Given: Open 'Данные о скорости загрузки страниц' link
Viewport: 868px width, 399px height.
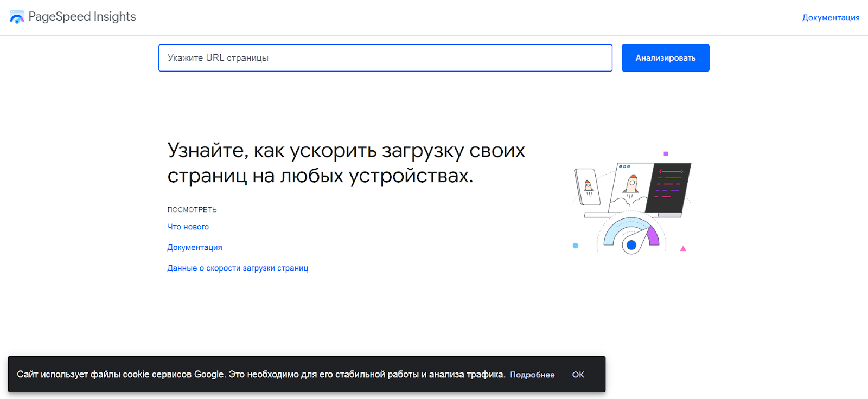Looking at the screenshot, I should coord(238,268).
